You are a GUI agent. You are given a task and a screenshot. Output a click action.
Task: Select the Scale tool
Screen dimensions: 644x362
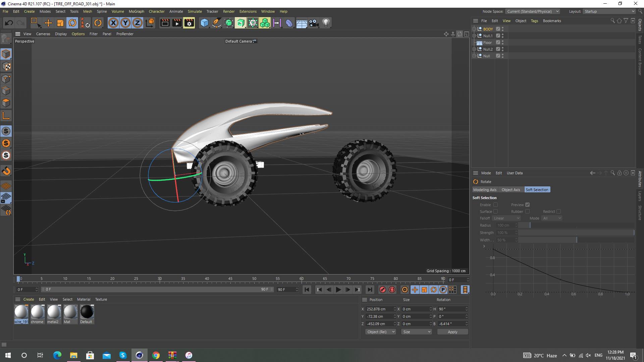pos(60,23)
